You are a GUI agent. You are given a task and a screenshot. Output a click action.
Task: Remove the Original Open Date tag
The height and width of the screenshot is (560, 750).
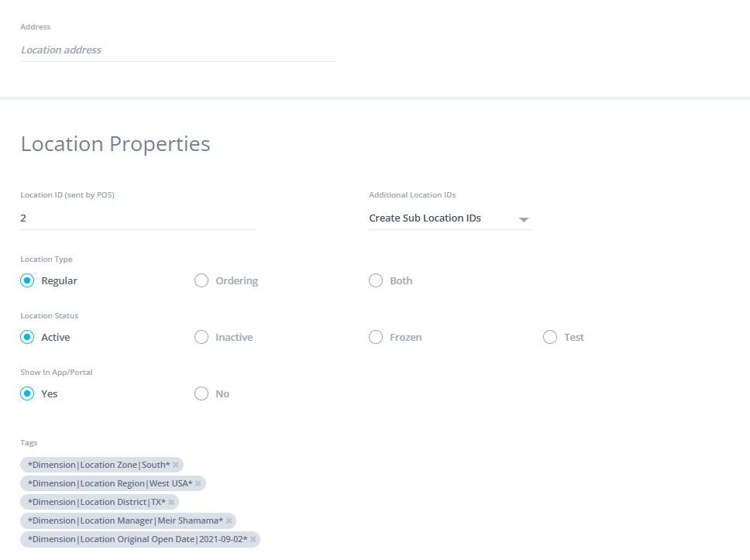point(253,539)
